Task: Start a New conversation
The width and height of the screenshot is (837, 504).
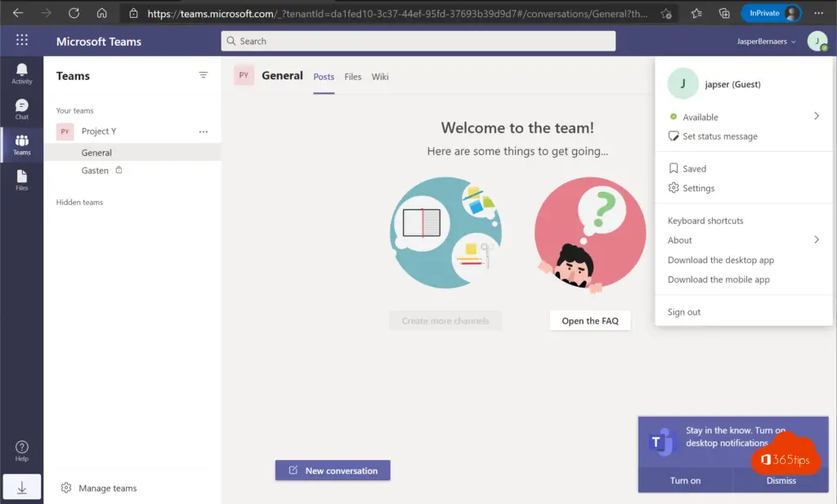Action: [333, 471]
